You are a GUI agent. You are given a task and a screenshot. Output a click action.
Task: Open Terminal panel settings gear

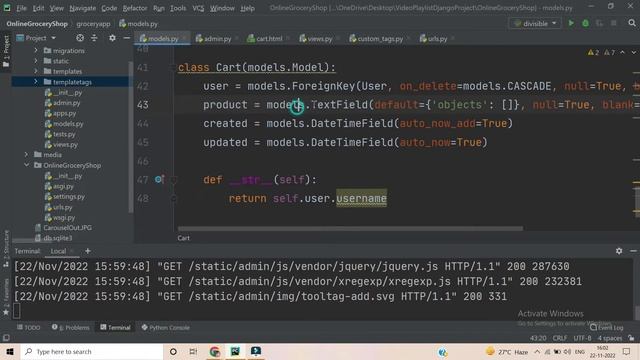[x=619, y=251]
